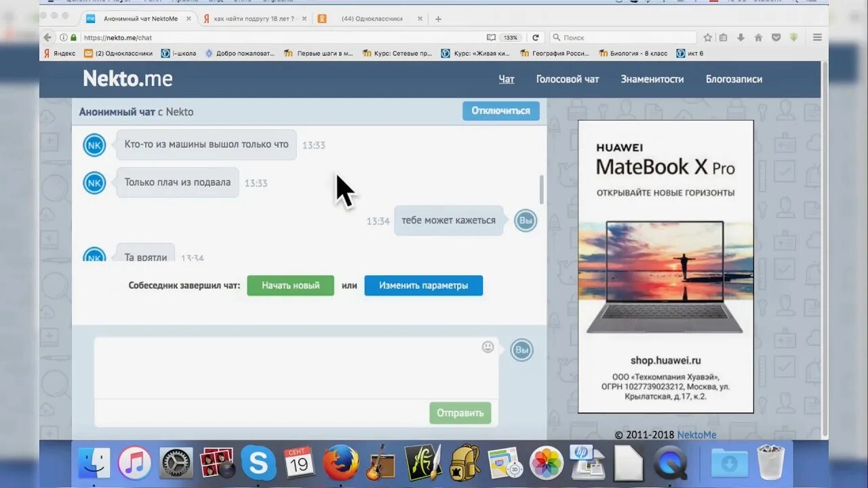Open Добро пожаловать bookmark
Viewport: 868px width, 488px height.
pyautogui.click(x=239, y=53)
